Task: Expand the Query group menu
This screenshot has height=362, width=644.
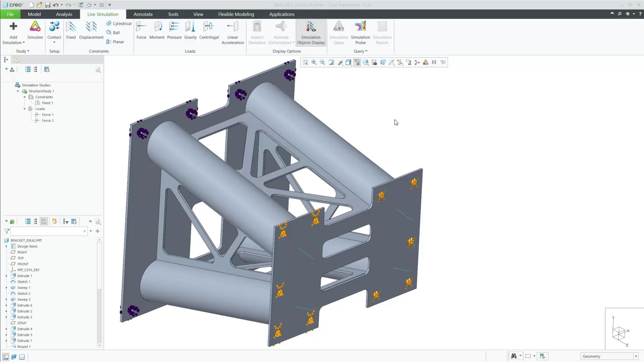Action: coord(361,51)
